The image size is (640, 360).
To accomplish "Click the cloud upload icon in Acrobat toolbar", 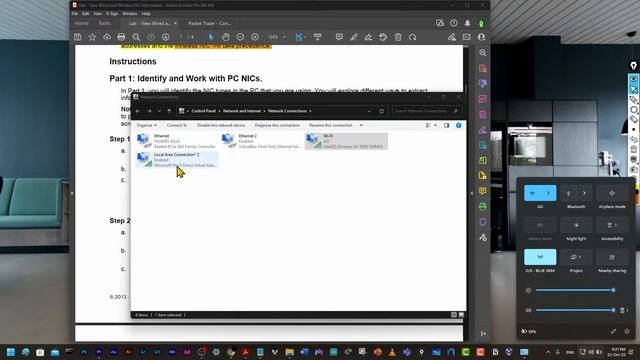I will pyautogui.click(x=107, y=37).
